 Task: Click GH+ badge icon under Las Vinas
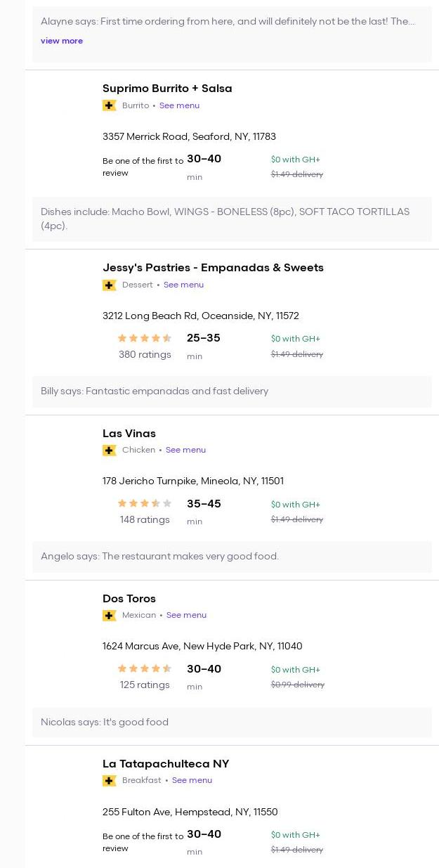point(109,450)
